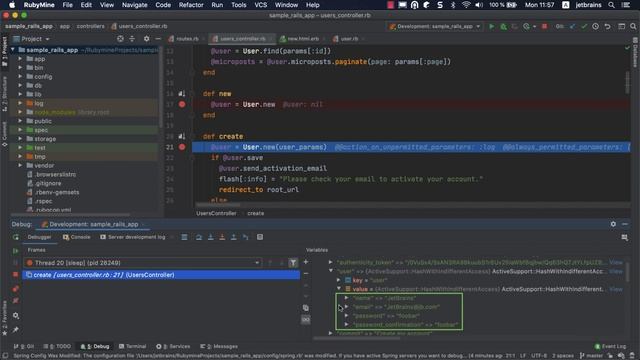640x360 pixels.
Task: Select the create frame in users_controller.rb:21
Action: click(x=161, y=275)
